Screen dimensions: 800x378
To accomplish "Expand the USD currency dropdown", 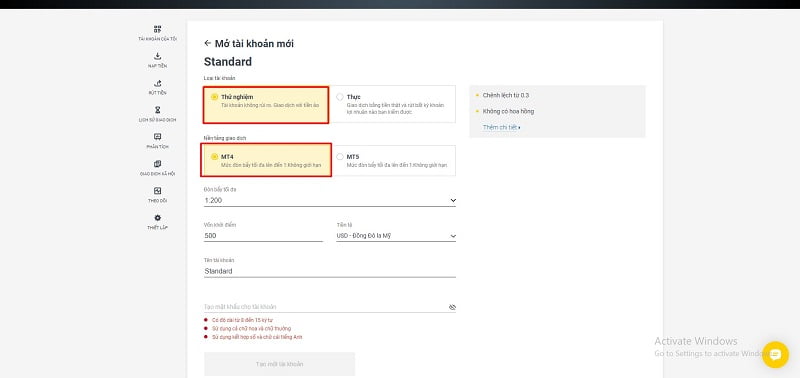I will (x=396, y=236).
